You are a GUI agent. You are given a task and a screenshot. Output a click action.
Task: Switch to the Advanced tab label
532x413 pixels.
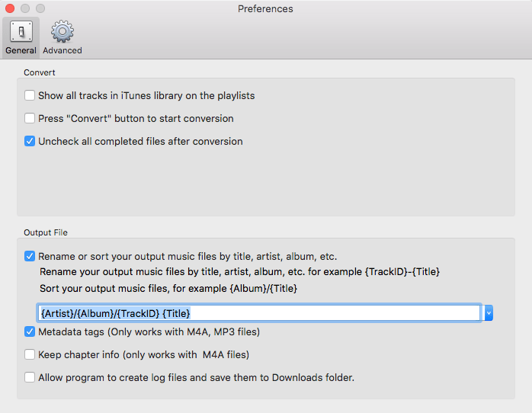point(62,50)
